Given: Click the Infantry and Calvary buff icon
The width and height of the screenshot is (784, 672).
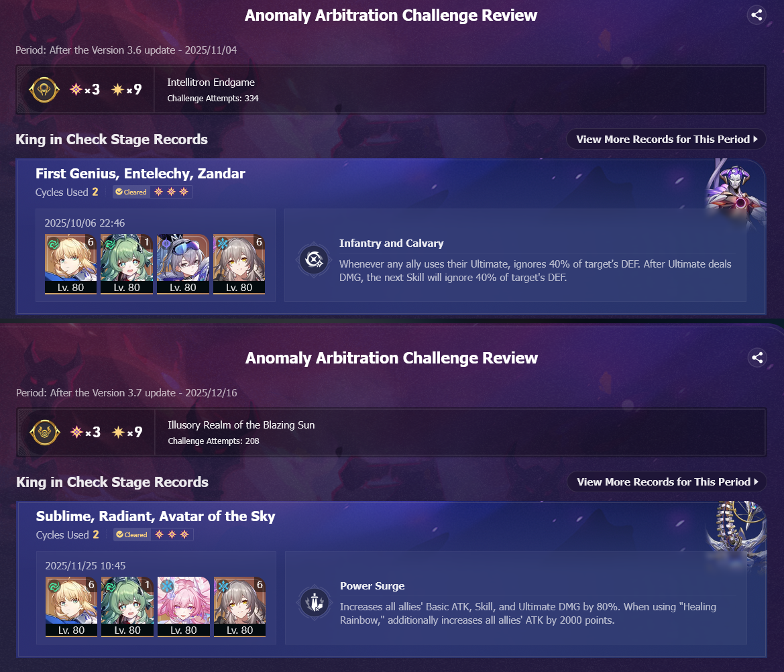Looking at the screenshot, I should (x=313, y=260).
